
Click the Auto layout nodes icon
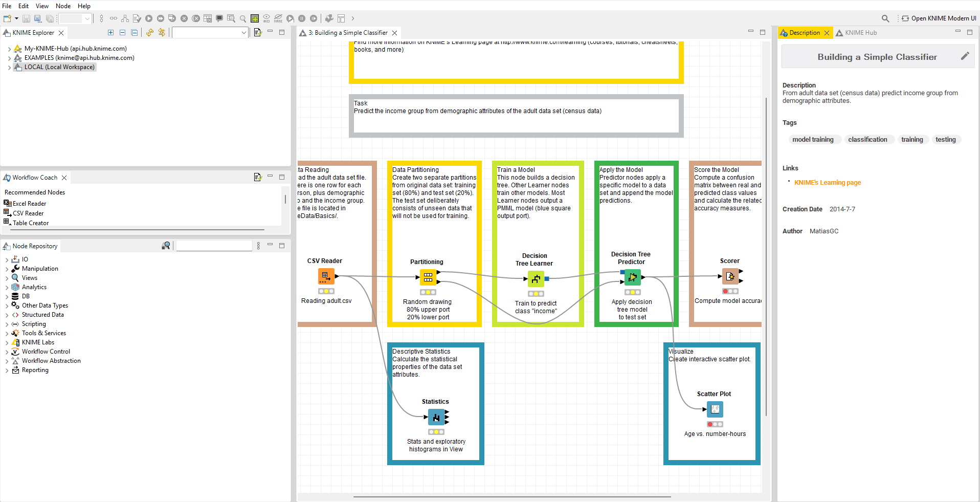[x=125, y=18]
